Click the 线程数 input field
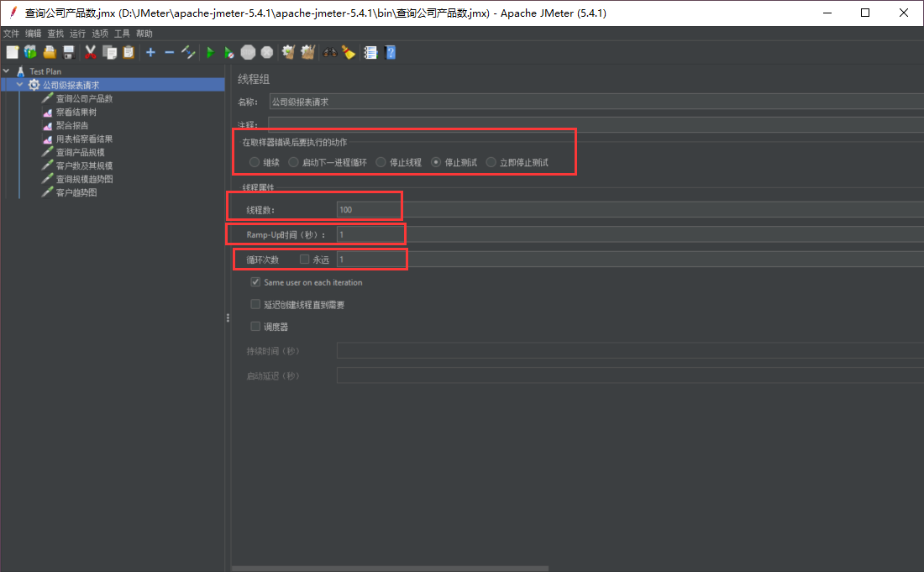This screenshot has width=924, height=572. click(x=370, y=209)
